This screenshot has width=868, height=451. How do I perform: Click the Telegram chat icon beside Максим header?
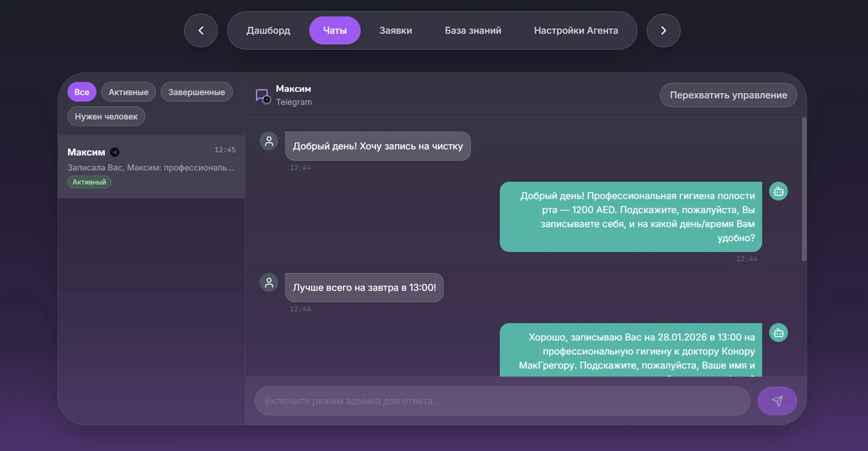tap(263, 96)
